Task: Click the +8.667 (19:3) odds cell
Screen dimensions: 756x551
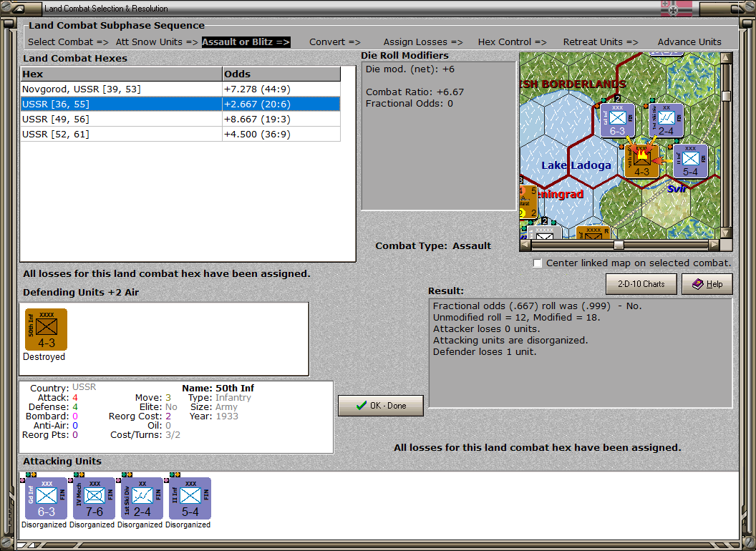Action: pos(281,119)
